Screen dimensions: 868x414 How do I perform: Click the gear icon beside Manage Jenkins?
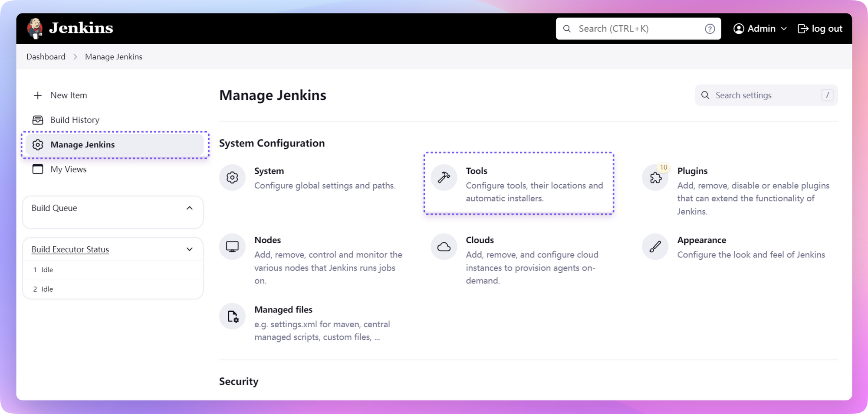pos(38,145)
